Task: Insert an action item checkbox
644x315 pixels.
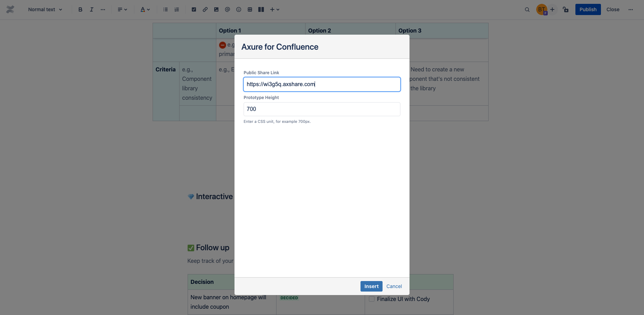Action: 194,9
